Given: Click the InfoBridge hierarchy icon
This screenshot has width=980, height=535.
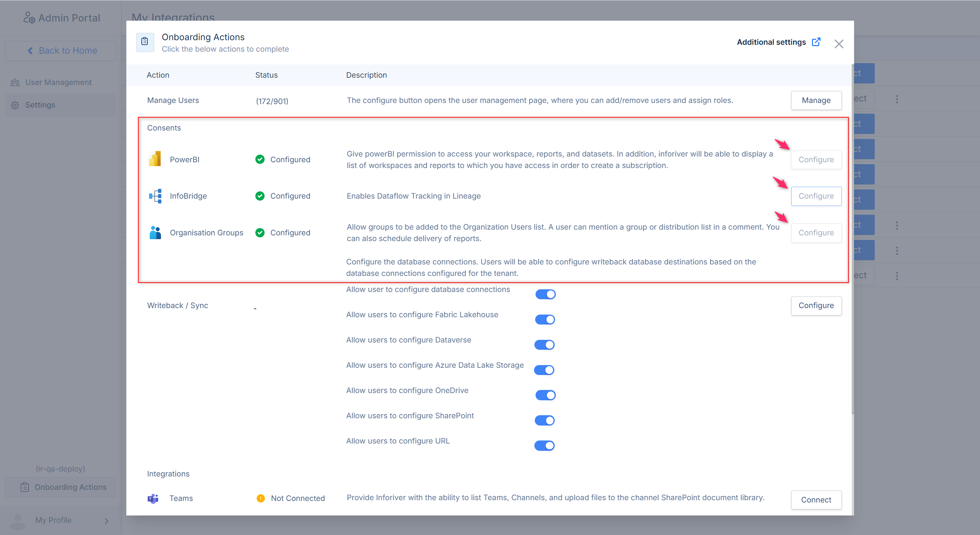Looking at the screenshot, I should (155, 196).
